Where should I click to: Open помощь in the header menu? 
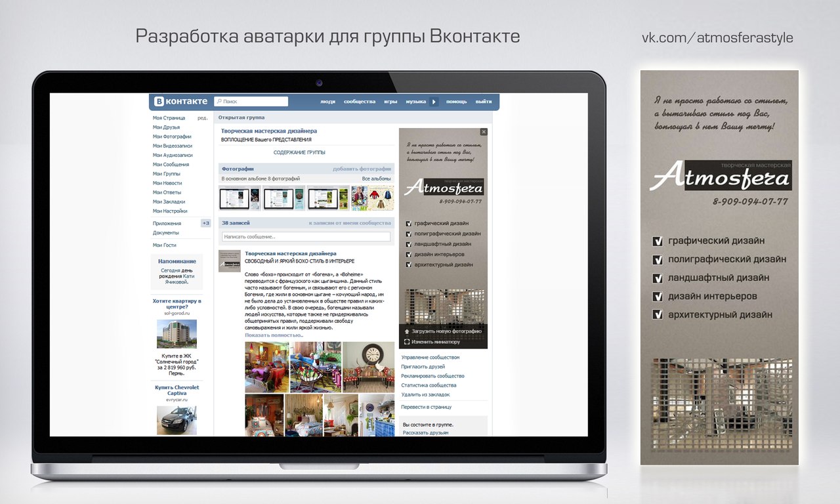[457, 102]
